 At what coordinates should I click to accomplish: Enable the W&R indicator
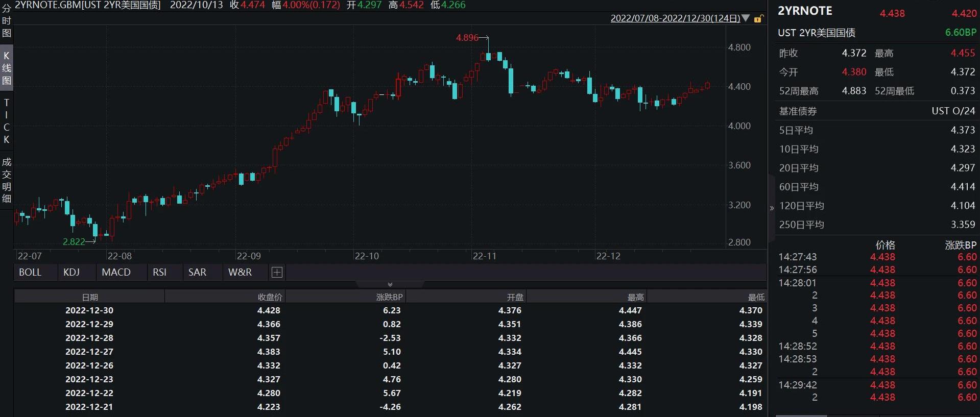(240, 273)
